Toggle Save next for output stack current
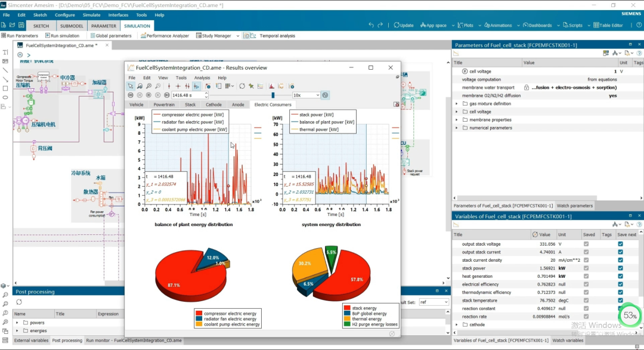 tap(620, 252)
